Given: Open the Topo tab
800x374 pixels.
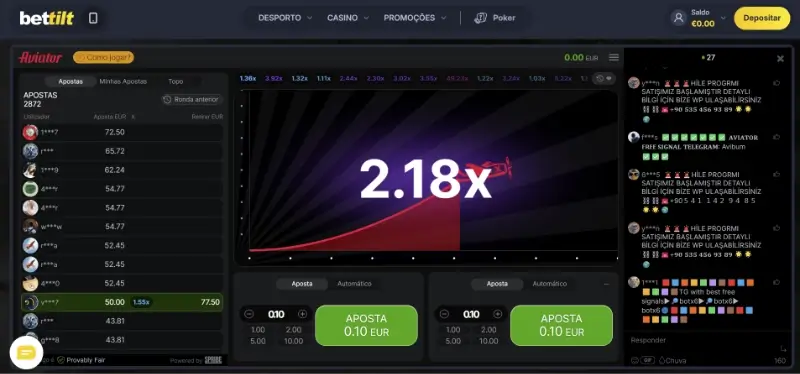Looking at the screenshot, I should 176,81.
